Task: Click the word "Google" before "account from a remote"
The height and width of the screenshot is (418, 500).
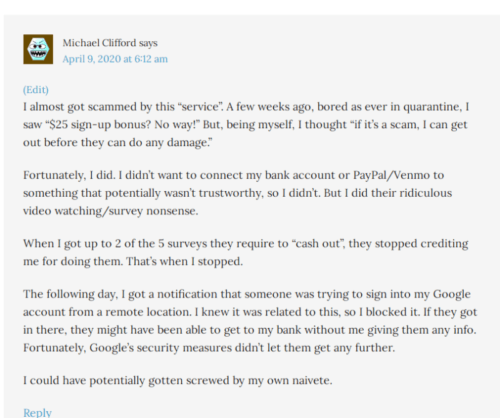Action: pos(452,295)
